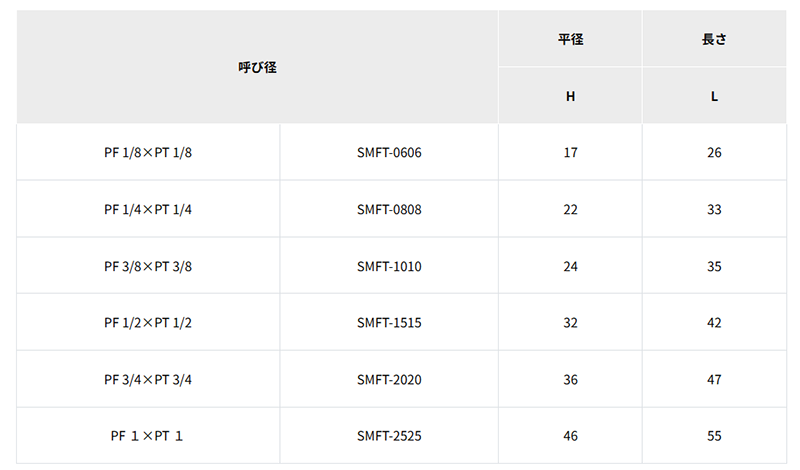The width and height of the screenshot is (800, 470).
Task: Click the 平径 header cell
Action: point(570,39)
